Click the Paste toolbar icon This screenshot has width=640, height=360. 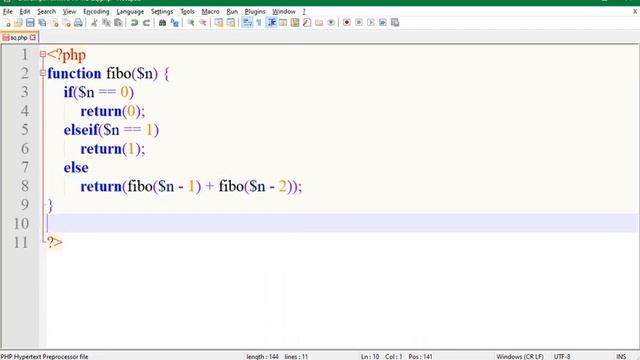point(118,23)
